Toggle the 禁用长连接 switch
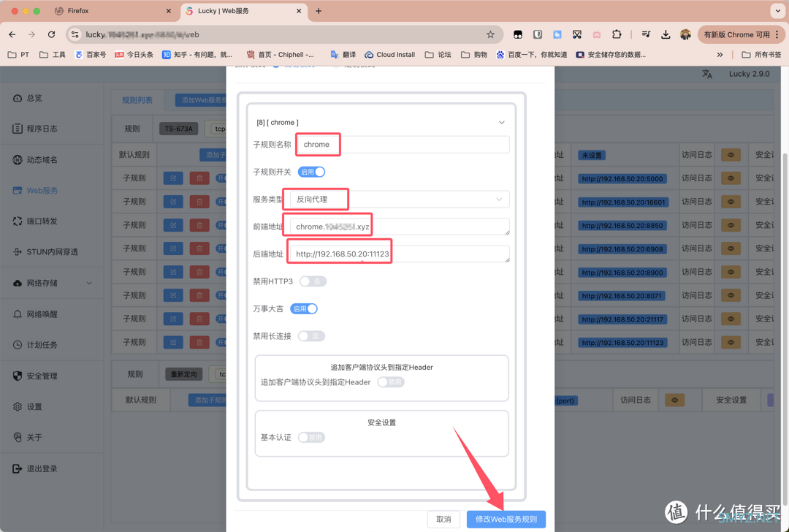 (x=311, y=336)
